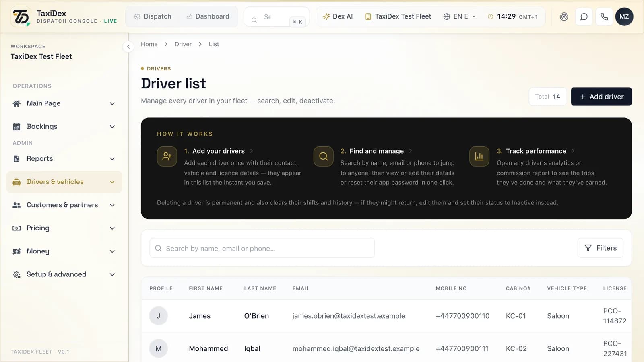Click the radar target icon
Image resolution: width=644 pixels, height=362 pixels.
[x=564, y=16]
